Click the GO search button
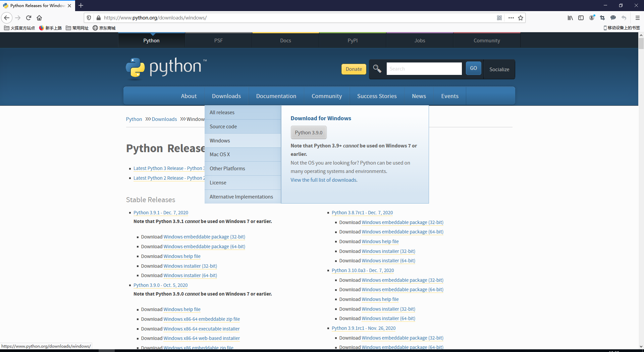The image size is (644, 352). (473, 68)
